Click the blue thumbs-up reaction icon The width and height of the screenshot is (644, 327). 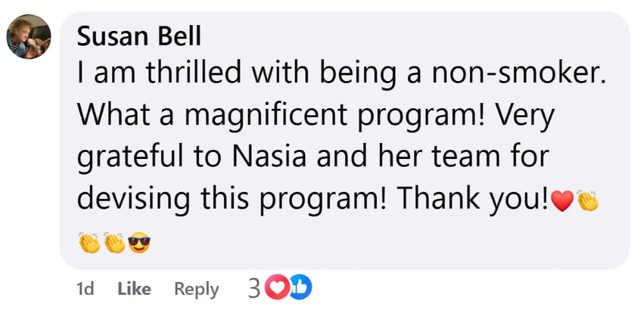pyautogui.click(x=299, y=289)
